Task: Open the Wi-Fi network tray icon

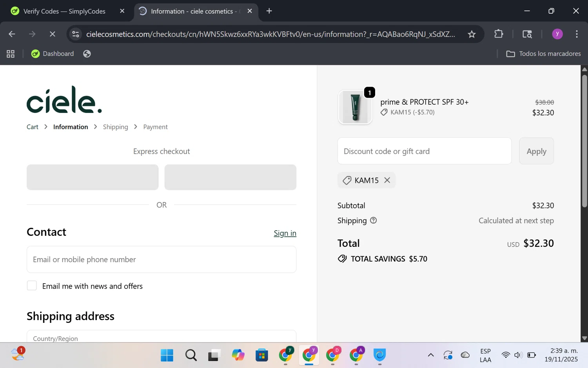Action: (506, 355)
